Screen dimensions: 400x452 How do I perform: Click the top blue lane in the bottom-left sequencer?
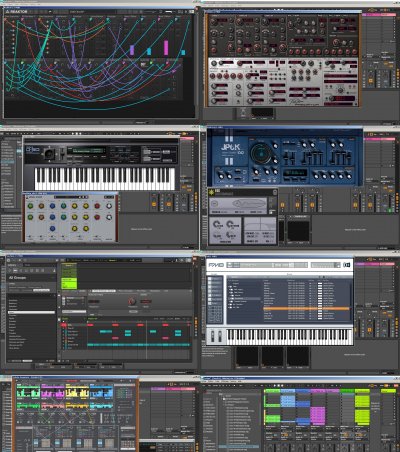101,392
